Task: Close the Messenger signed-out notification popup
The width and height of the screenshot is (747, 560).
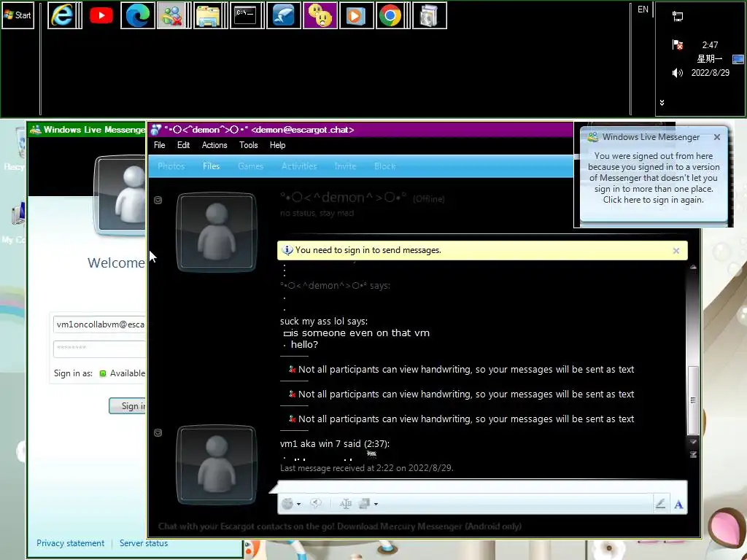Action: [717, 137]
